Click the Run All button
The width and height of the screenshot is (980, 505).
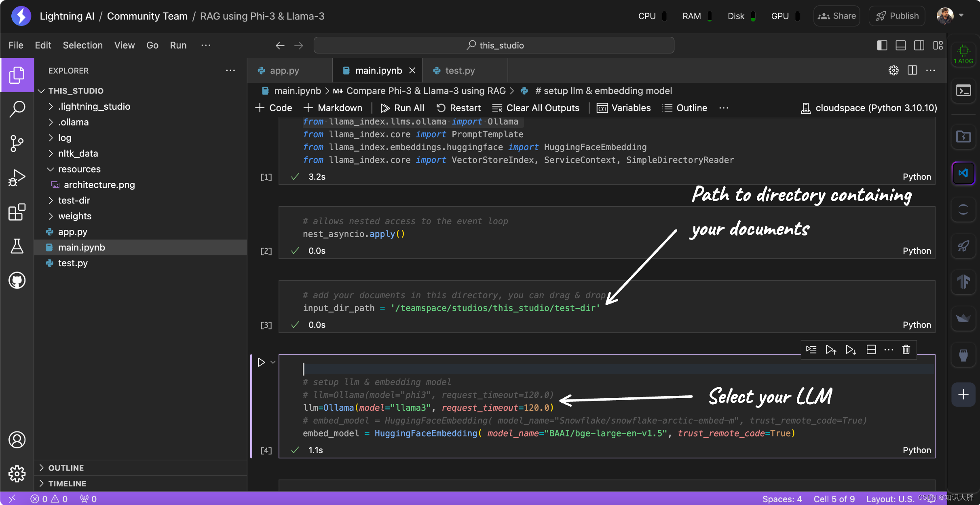[402, 108]
